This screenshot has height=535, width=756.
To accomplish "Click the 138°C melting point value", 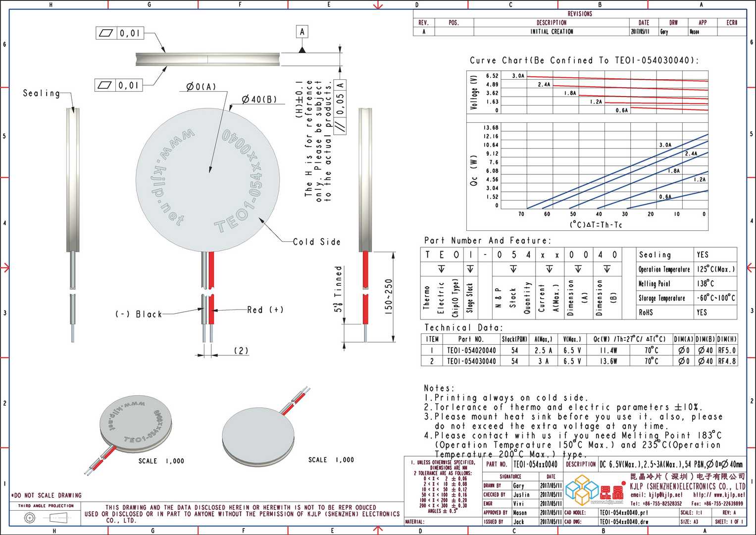I will [x=706, y=283].
